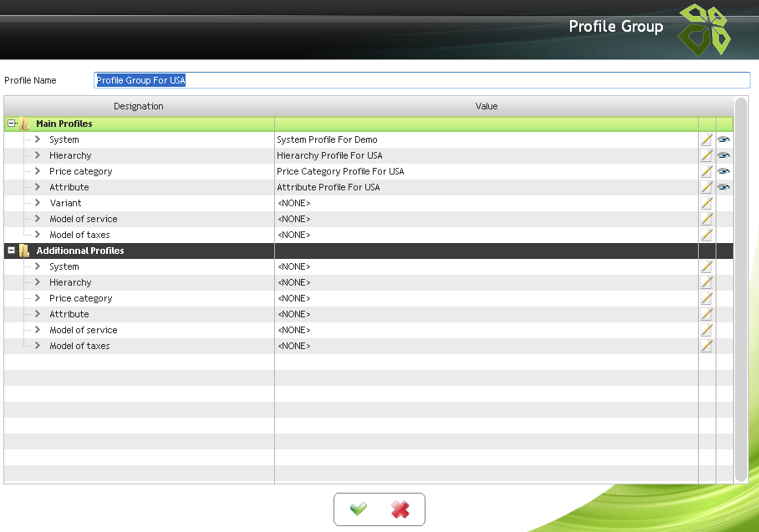Edit the additional System profile value
The image size is (759, 532).
pyautogui.click(x=706, y=266)
